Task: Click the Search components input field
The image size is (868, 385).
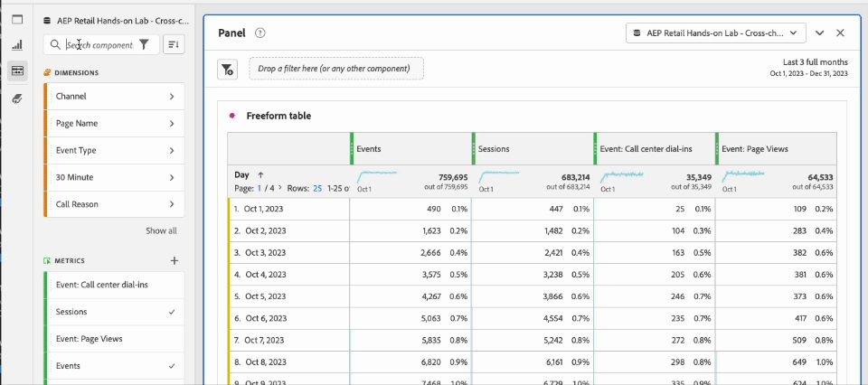Action: pyautogui.click(x=99, y=45)
